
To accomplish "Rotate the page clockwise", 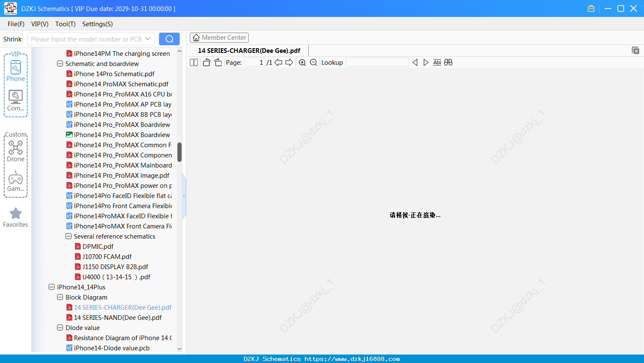I will tap(218, 63).
